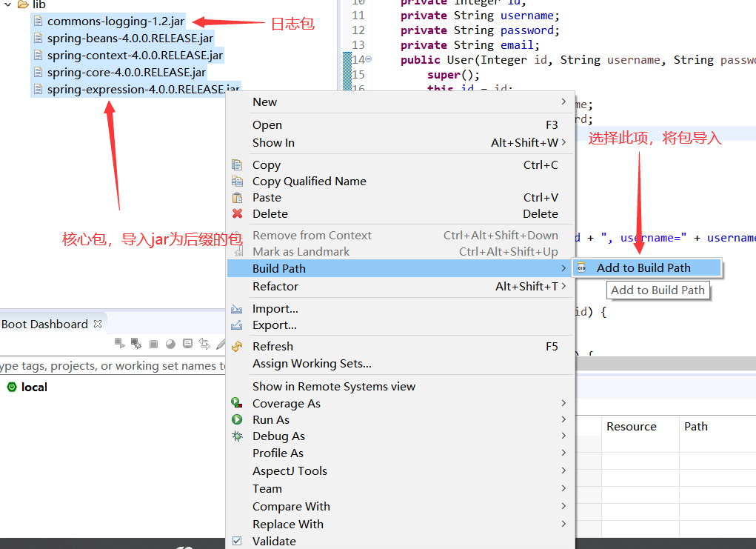Click the 'public User(Integer id' constructor line

[x=578, y=60]
